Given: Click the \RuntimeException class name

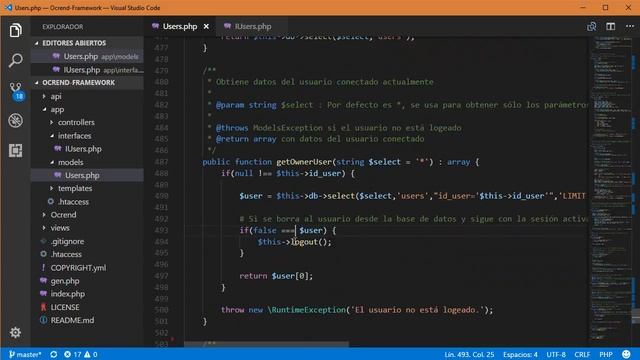Looking at the screenshot, I should [307, 310].
